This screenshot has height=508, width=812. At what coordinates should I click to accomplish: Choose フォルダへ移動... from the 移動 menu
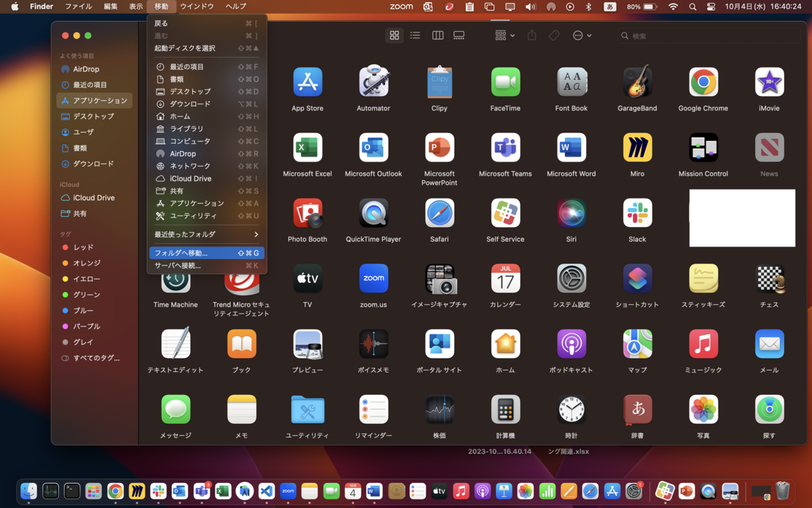(207, 253)
